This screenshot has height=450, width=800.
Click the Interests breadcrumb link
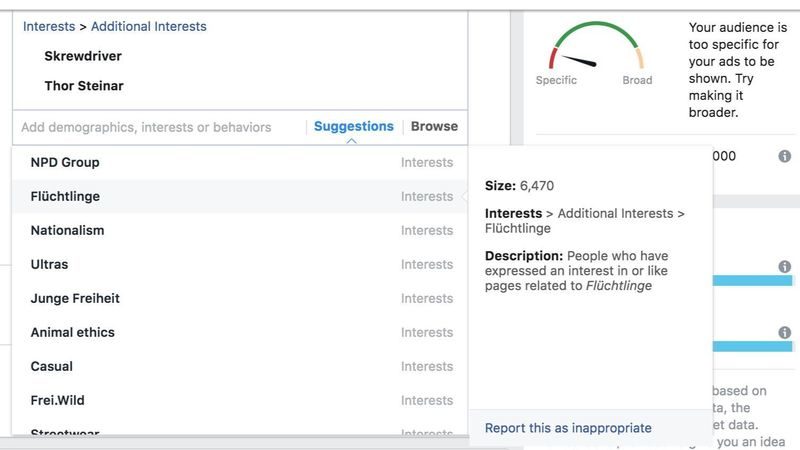49,27
